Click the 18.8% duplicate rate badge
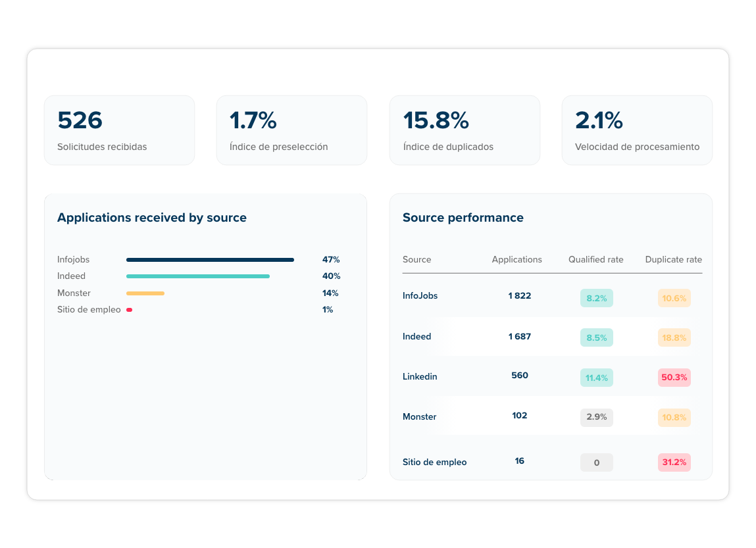Image resolution: width=756 pixels, height=548 pixels. [674, 338]
